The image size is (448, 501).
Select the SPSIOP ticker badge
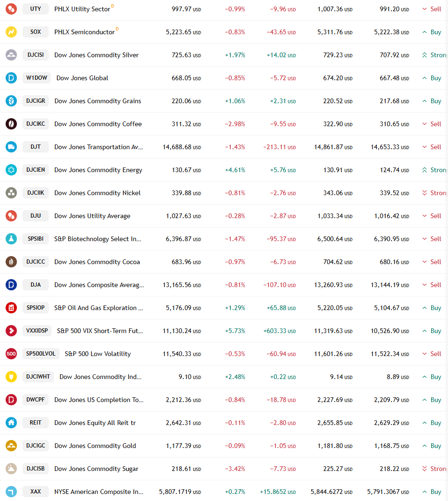pyautogui.click(x=36, y=308)
